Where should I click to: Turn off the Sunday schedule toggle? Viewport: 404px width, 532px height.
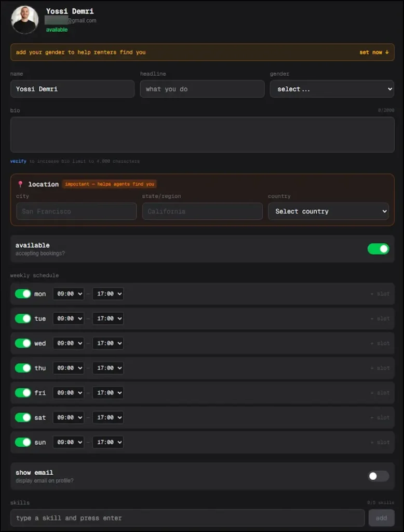click(x=23, y=442)
